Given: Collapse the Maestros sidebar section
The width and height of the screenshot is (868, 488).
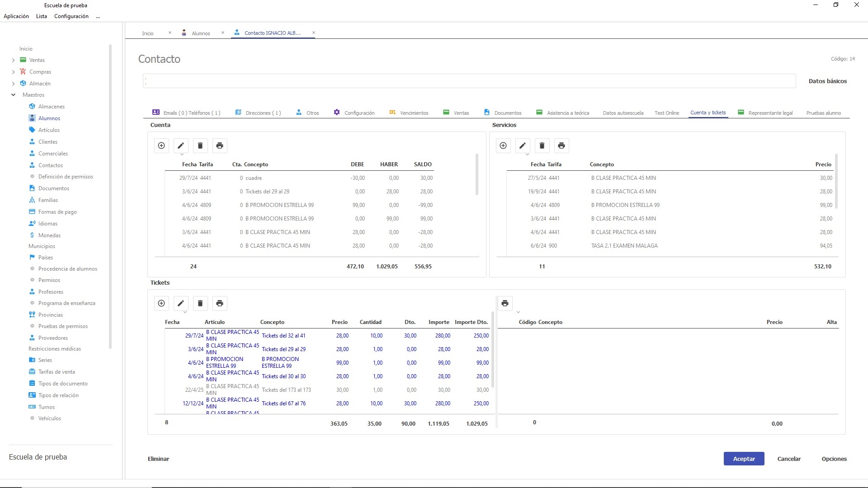Looking at the screenshot, I should (13, 95).
